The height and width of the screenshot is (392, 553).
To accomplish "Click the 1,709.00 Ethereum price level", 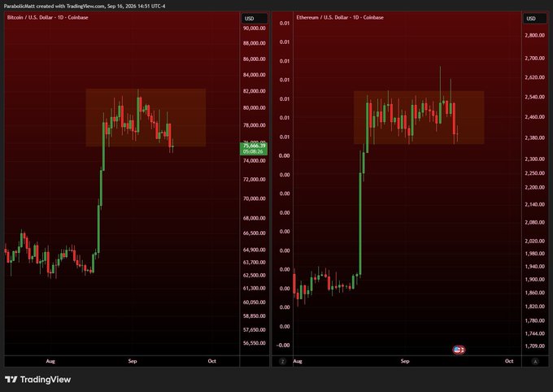I will (534, 346).
